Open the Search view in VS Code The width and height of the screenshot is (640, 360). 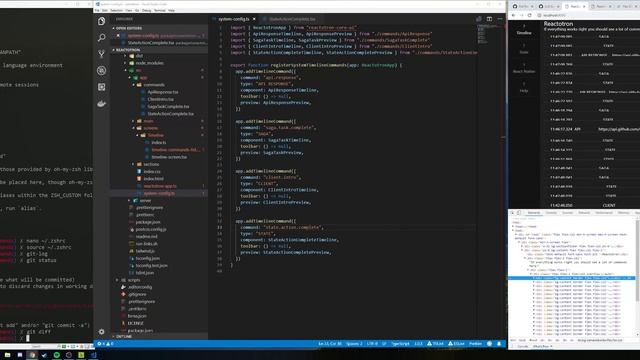102,38
